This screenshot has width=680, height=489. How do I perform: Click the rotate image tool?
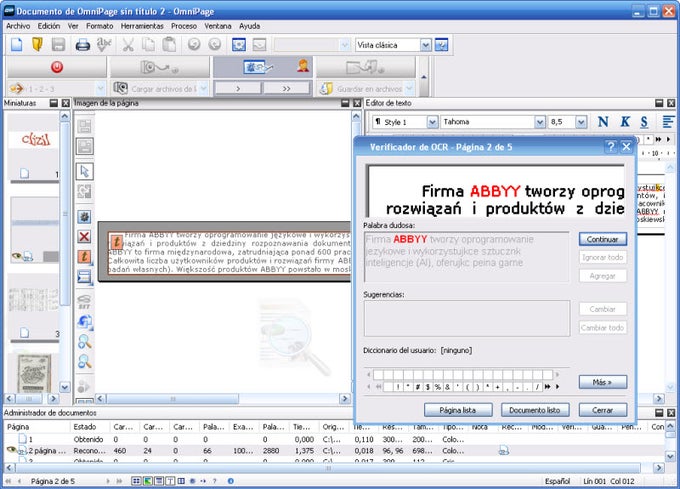(x=84, y=322)
